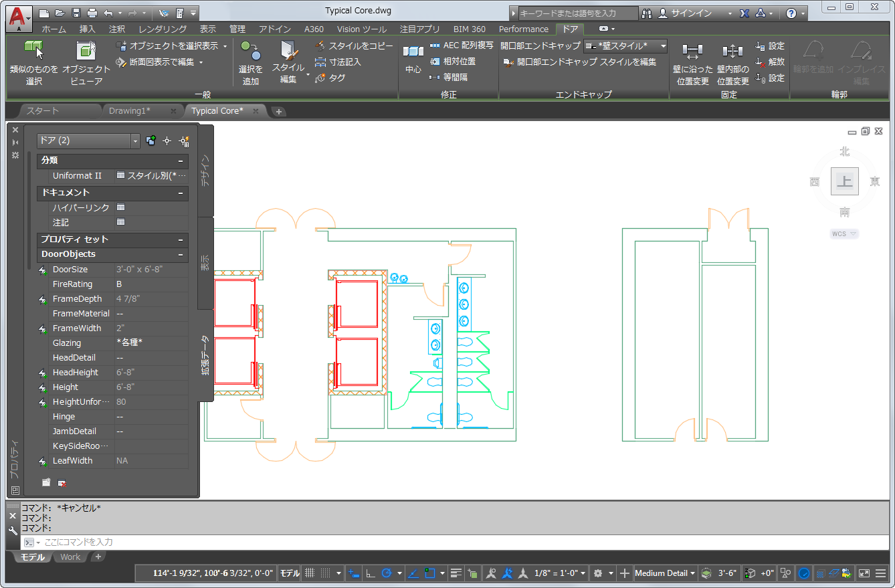895x588 pixels.
Task: Open the ドア (2) object type dropdown
Action: tap(135, 141)
